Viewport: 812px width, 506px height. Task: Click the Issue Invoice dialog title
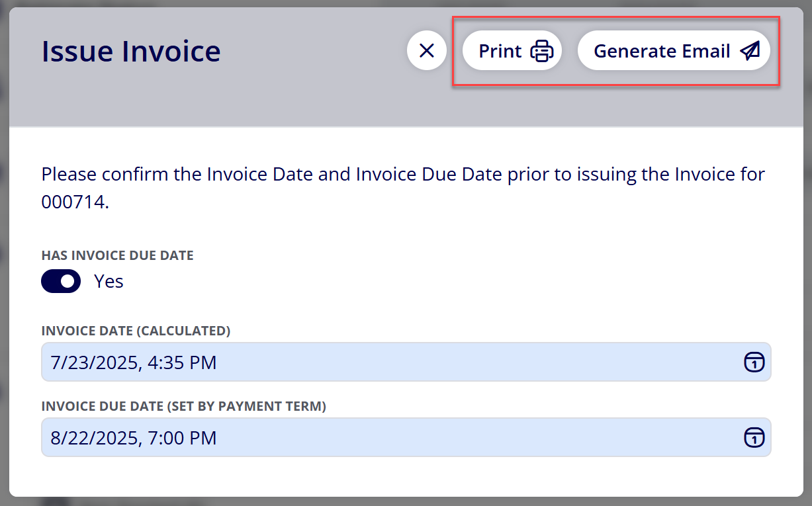point(131,52)
